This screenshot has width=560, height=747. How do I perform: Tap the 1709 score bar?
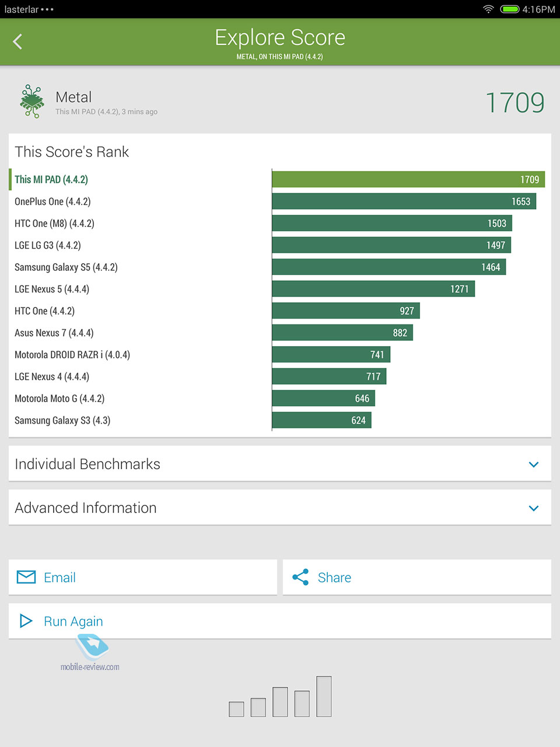point(408,179)
